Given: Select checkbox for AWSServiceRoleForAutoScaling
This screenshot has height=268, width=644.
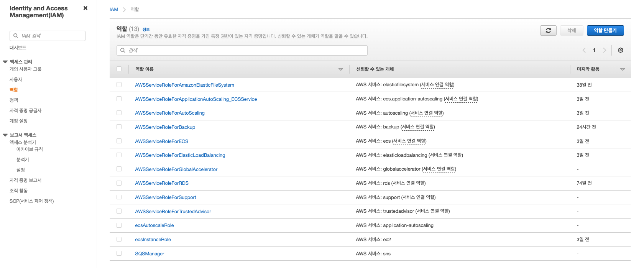Looking at the screenshot, I should coord(119,113).
